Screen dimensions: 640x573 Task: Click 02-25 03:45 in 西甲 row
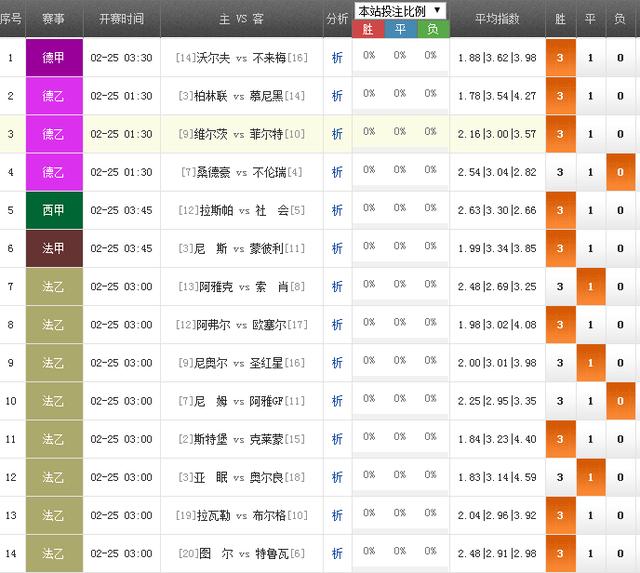coord(122,210)
